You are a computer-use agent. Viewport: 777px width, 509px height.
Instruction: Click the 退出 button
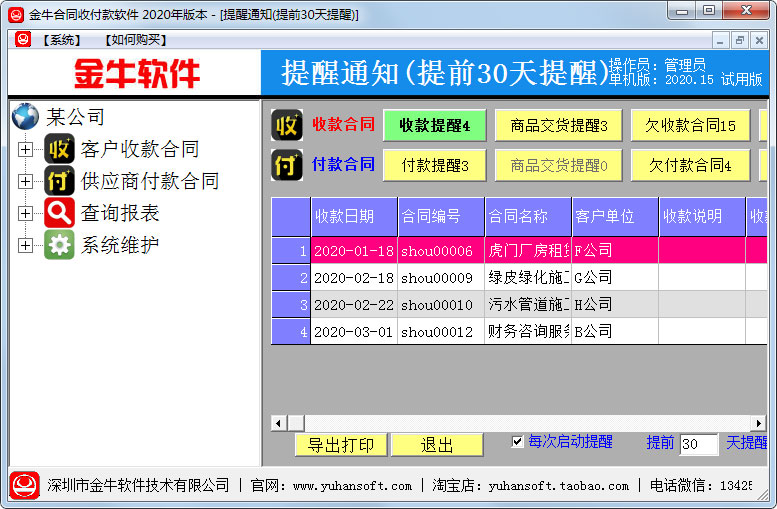(437, 445)
